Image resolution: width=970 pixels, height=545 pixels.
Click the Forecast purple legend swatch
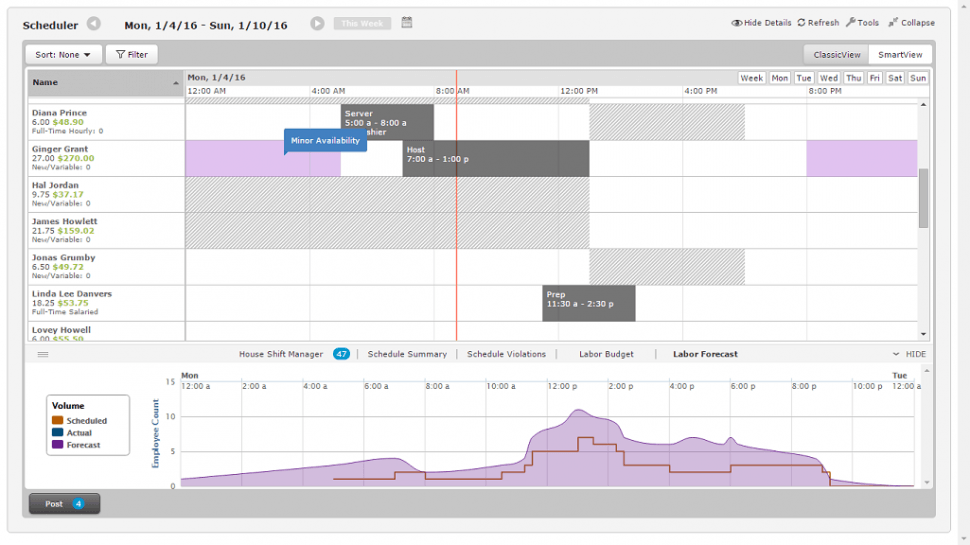click(x=58, y=444)
